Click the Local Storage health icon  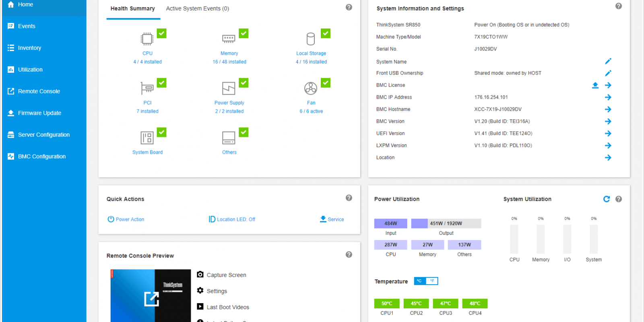click(311, 39)
